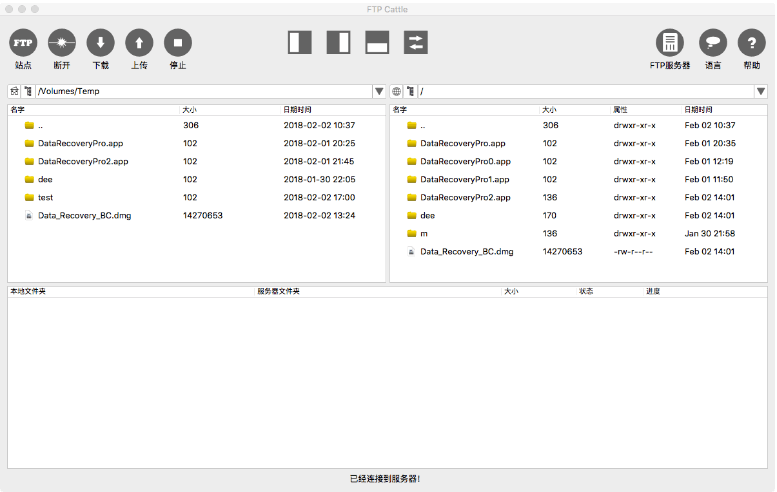The width and height of the screenshot is (777, 492).
Task: Click the local home icon beside /Volumes/Temp
Action: tap(14, 91)
